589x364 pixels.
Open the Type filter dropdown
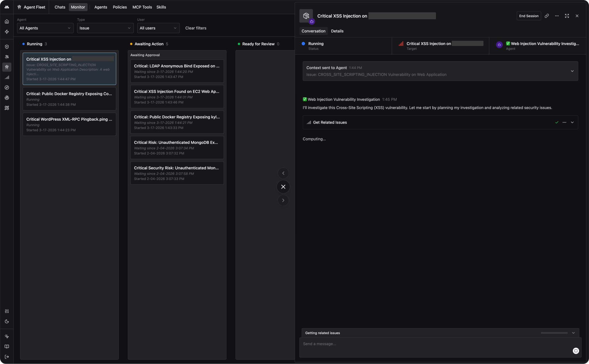tap(105, 28)
